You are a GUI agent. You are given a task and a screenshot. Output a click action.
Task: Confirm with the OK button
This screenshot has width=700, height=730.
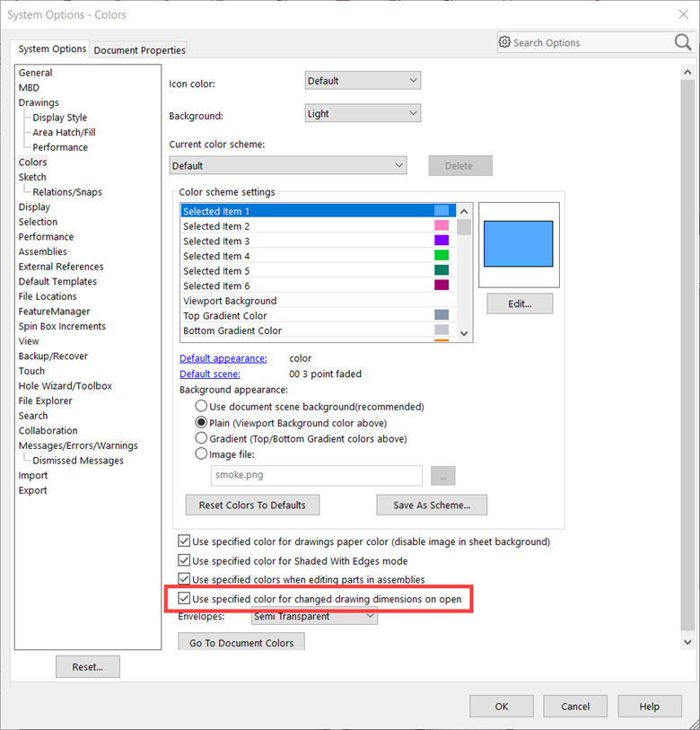(x=502, y=707)
